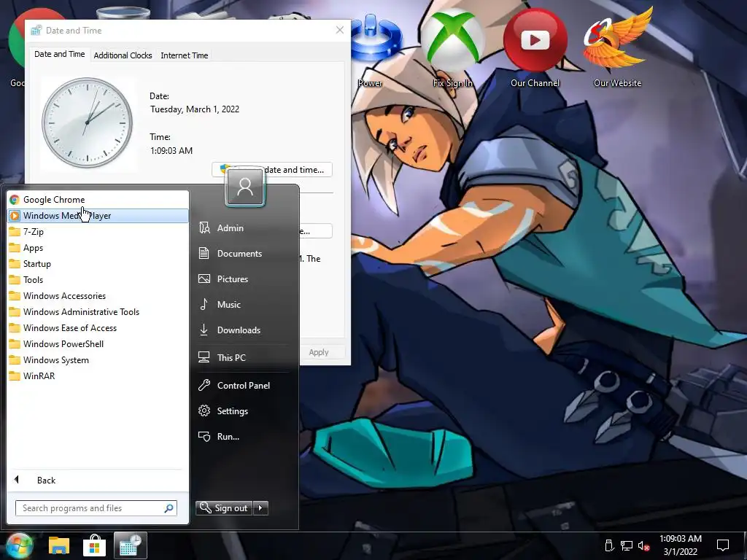Open Music from the Start menu

242,304
